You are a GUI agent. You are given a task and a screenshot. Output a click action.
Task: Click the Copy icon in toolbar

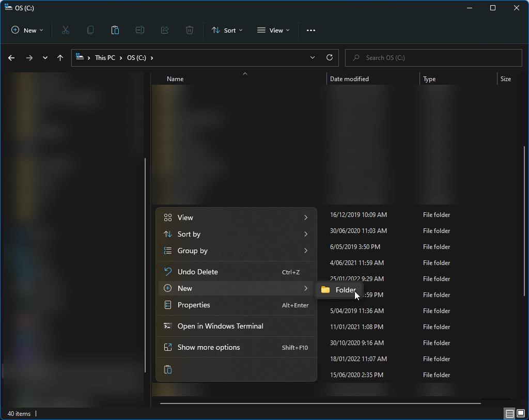90,30
